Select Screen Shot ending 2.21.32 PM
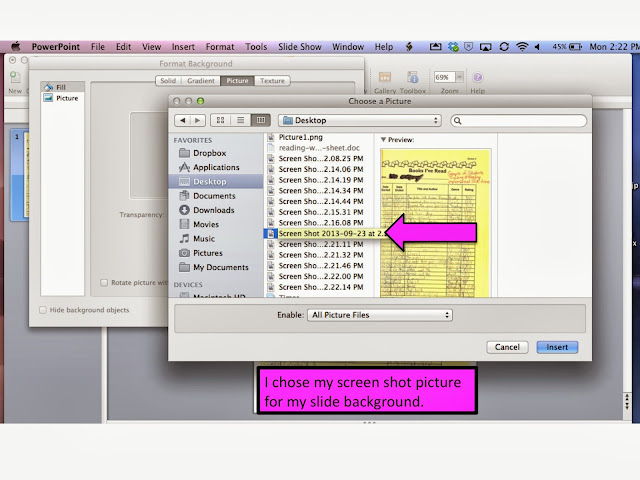640x480 pixels. click(321, 255)
